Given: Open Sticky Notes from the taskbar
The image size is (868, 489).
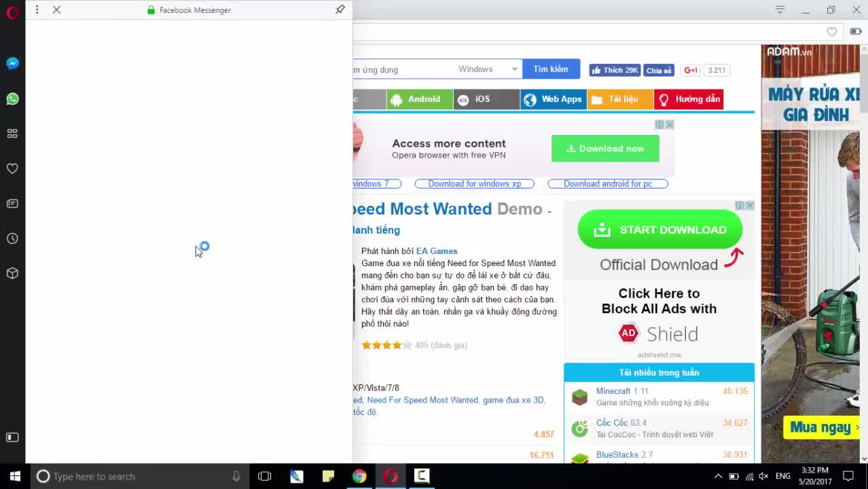Looking at the screenshot, I should point(328,476).
